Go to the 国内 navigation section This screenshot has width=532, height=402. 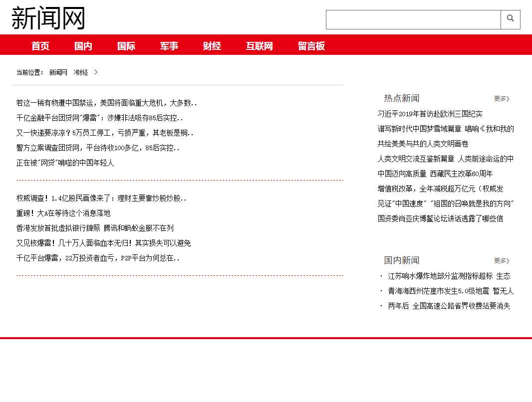[x=83, y=46]
